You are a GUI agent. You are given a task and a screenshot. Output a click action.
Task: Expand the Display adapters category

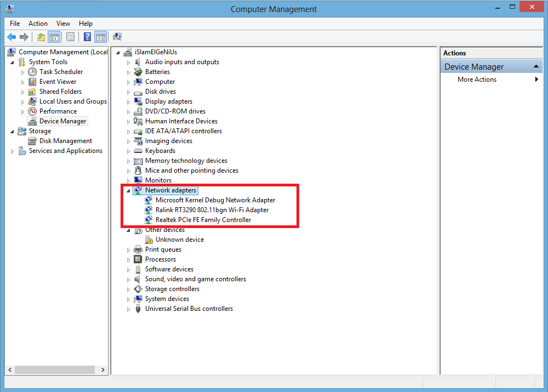pyautogui.click(x=129, y=101)
